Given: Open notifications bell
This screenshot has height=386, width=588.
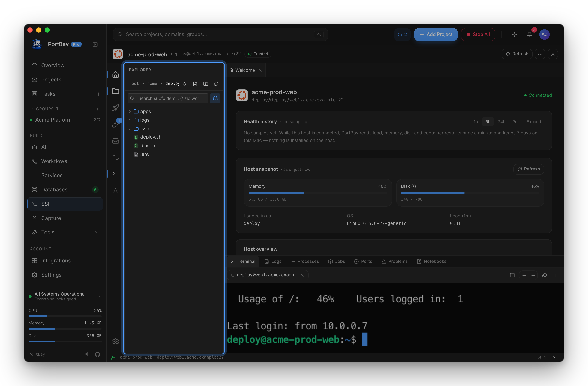Looking at the screenshot, I should (529, 34).
